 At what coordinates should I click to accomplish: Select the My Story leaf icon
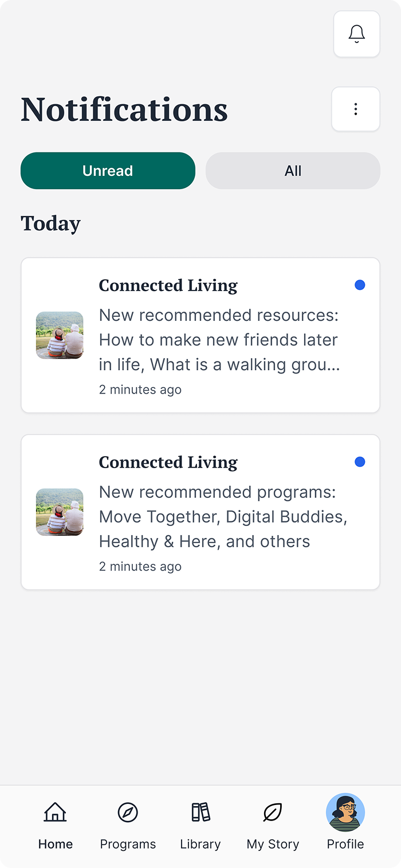coord(273,812)
